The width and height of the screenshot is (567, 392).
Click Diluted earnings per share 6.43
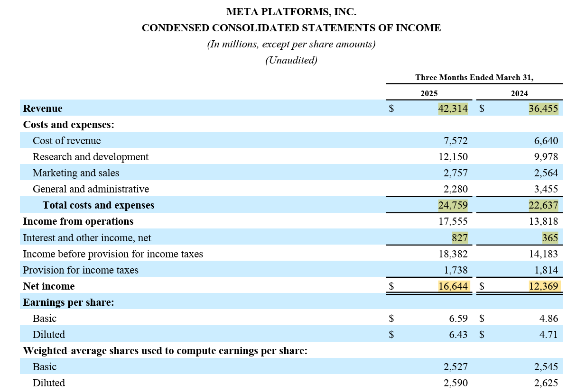tap(458, 335)
